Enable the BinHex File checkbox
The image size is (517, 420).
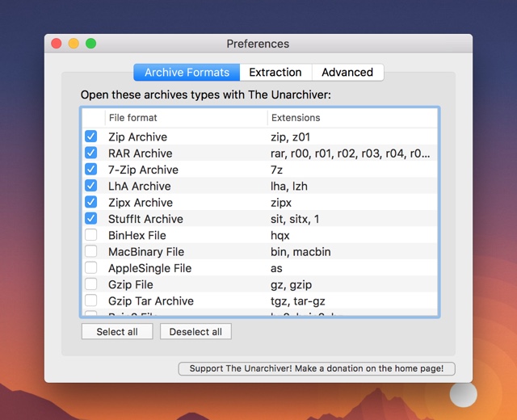(90, 235)
